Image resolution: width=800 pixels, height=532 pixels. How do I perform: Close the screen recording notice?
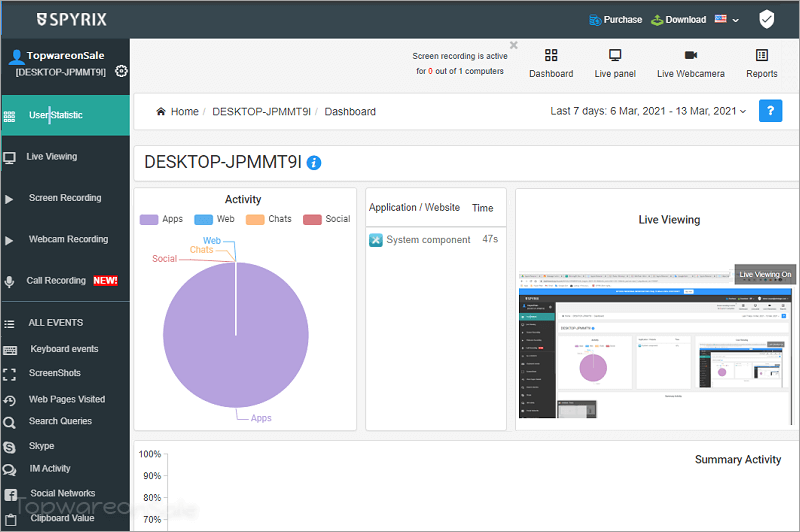(x=514, y=45)
